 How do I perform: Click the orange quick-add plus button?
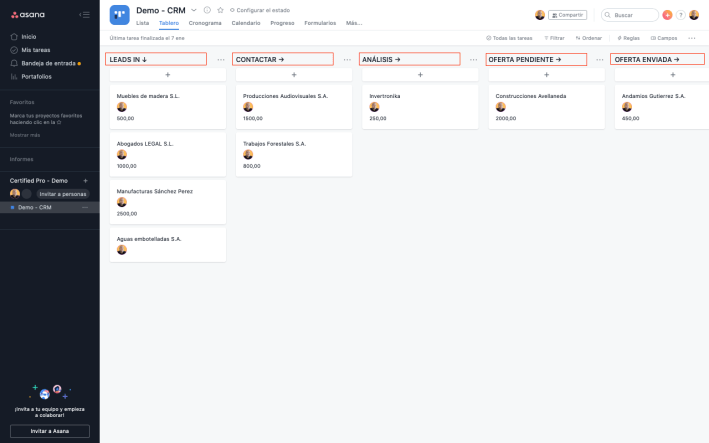667,15
